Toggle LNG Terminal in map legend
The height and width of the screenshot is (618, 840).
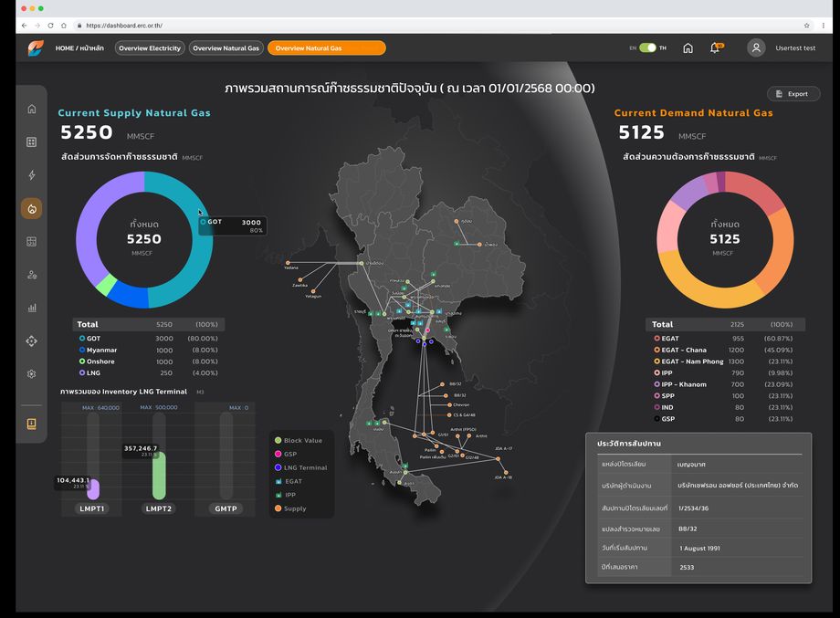pyautogui.click(x=300, y=467)
